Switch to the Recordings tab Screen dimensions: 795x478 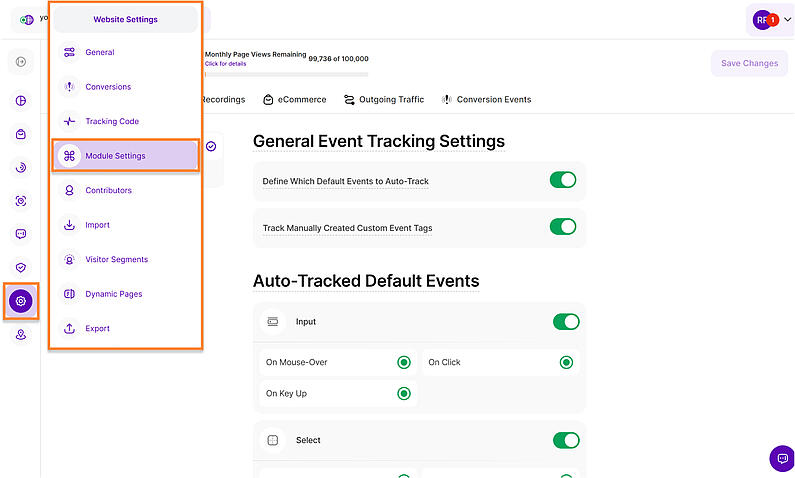coord(223,99)
